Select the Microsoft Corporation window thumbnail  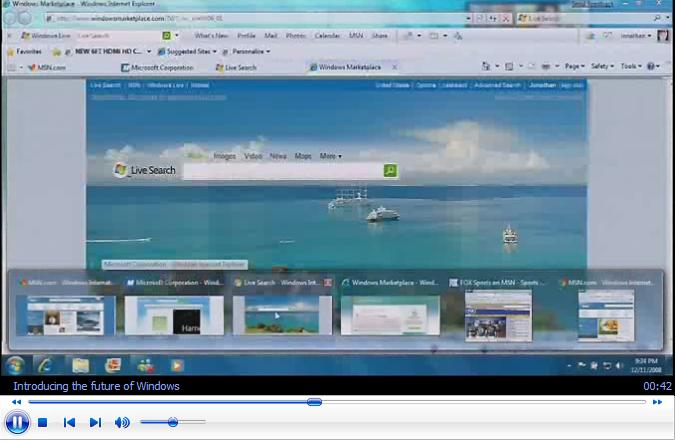(x=174, y=316)
